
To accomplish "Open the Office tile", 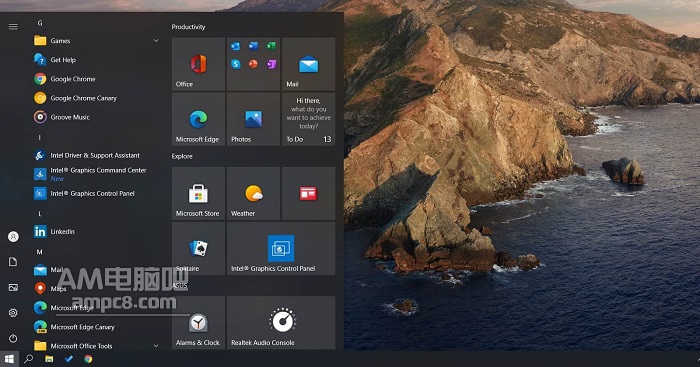I will tap(198, 64).
